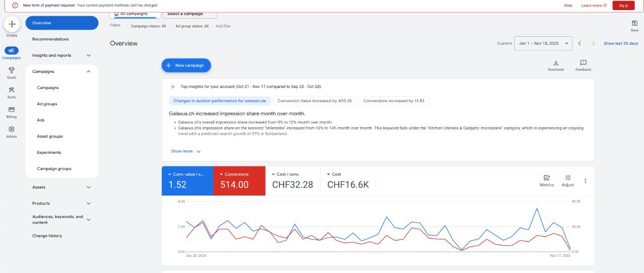644x273 pixels.
Task: Click the Add filter field
Action: [x=223, y=26]
